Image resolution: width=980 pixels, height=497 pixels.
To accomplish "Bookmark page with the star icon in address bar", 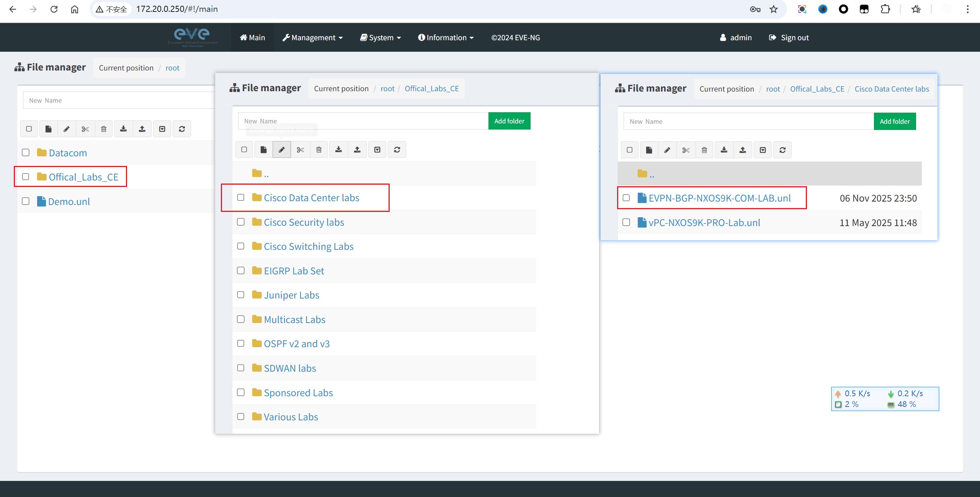I will (774, 9).
